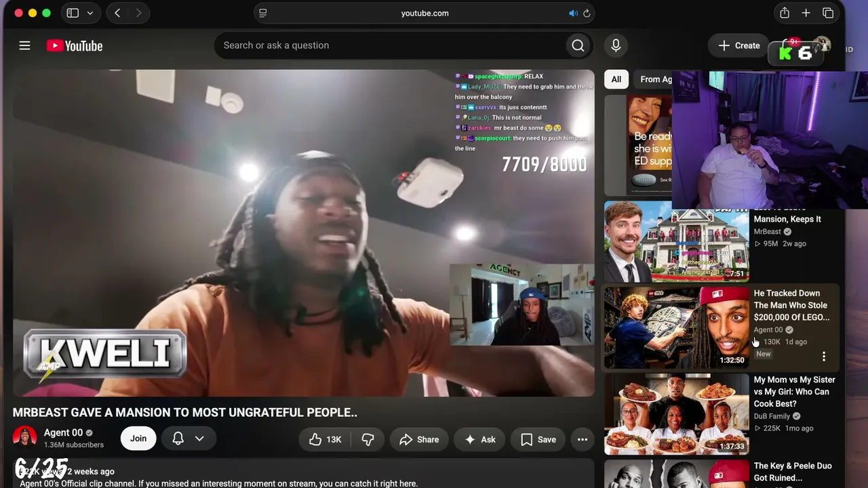The width and height of the screenshot is (868, 488).
Task: Click the notification bell for Agent 00
Action: (178, 439)
